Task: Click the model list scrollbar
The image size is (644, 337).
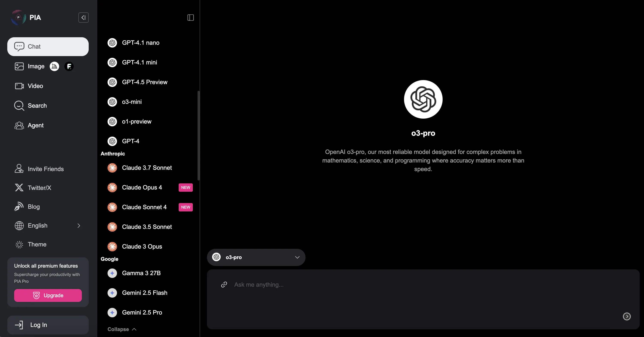Action: [x=199, y=135]
